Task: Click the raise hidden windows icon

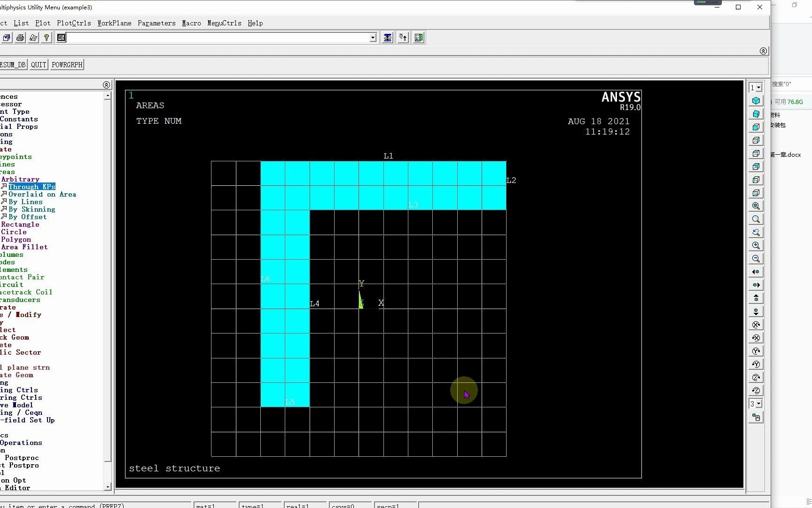Action: pyautogui.click(x=387, y=38)
